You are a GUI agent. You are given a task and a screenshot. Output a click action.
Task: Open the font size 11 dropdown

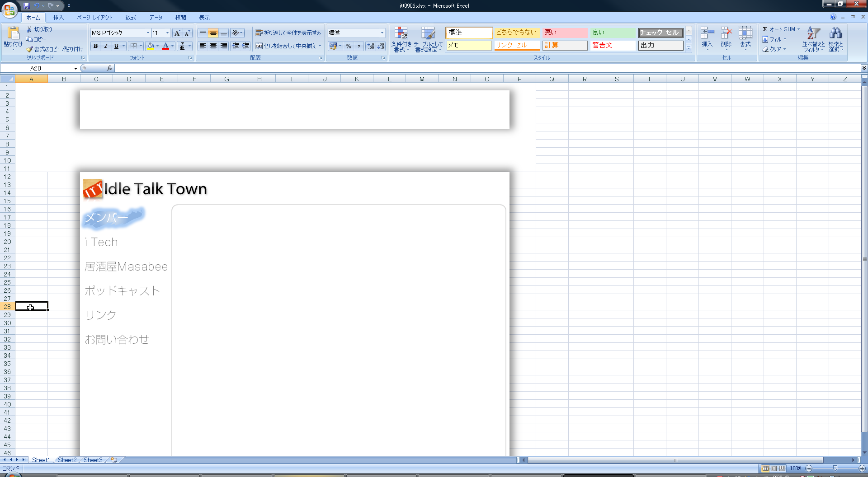[167, 33]
